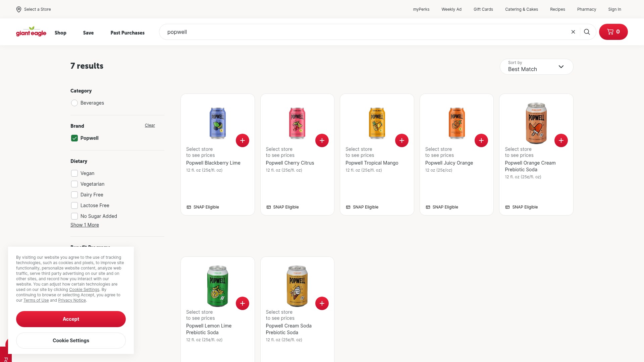View Popwell Tropical Mango can image
The image size is (644, 362).
(377, 123)
